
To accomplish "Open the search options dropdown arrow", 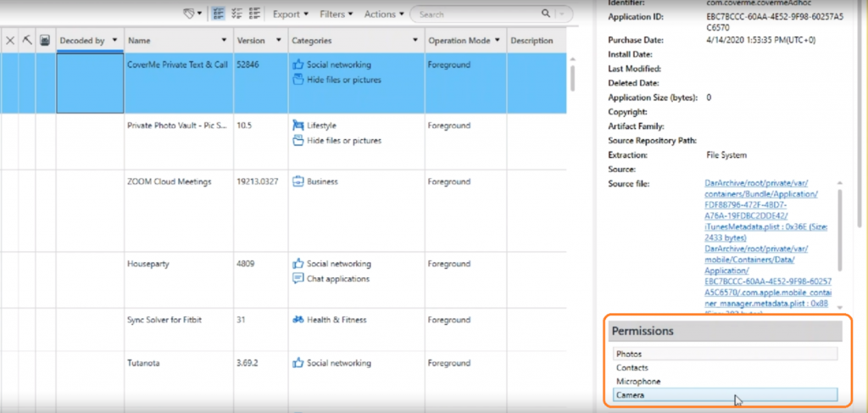I will click(x=563, y=14).
